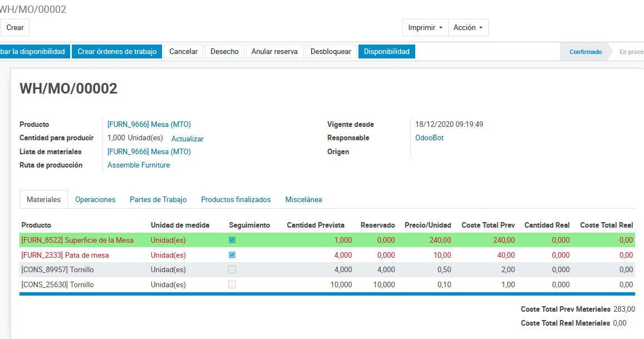Open the Partes de Trabajo tab

158,199
